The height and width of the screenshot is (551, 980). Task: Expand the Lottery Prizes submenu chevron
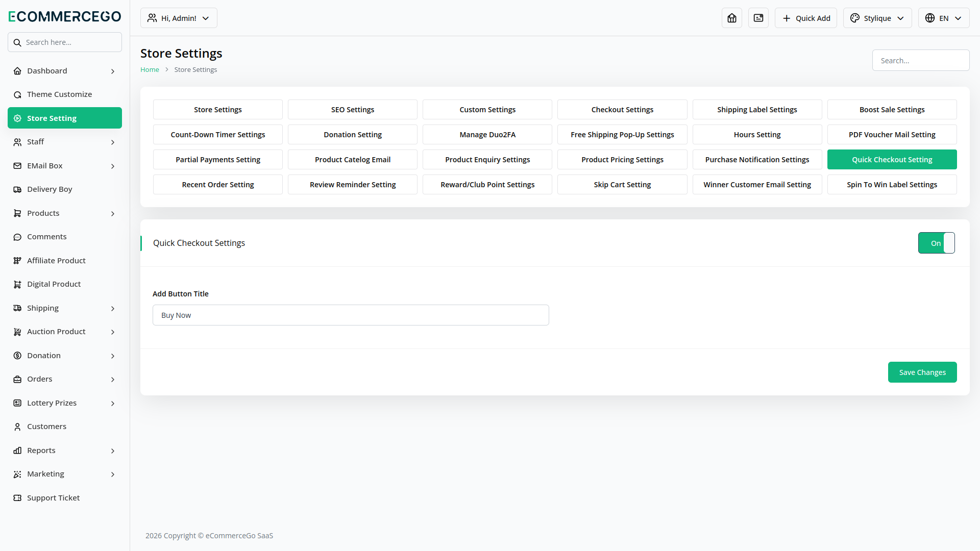coord(113,403)
